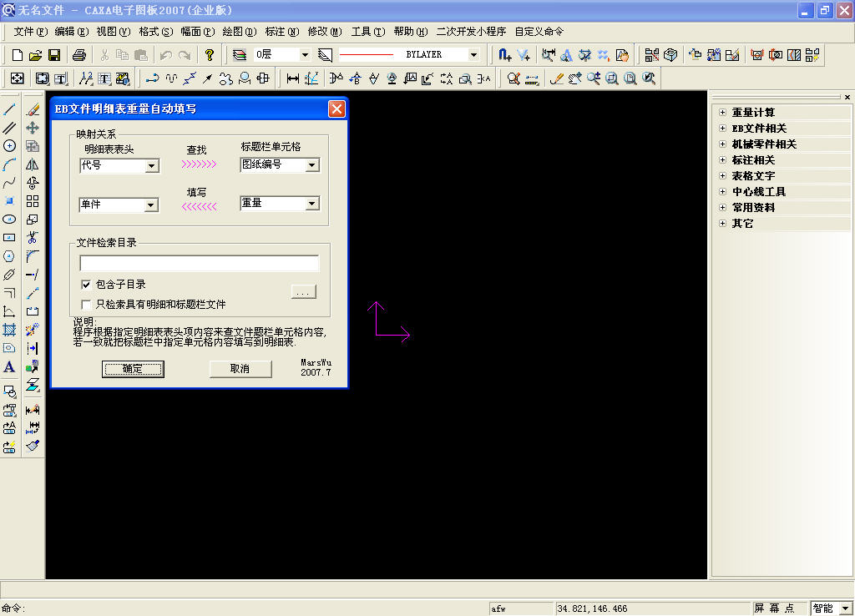The height and width of the screenshot is (616, 855).
Task: Select the Ellipse drawing tool
Action: [9, 220]
